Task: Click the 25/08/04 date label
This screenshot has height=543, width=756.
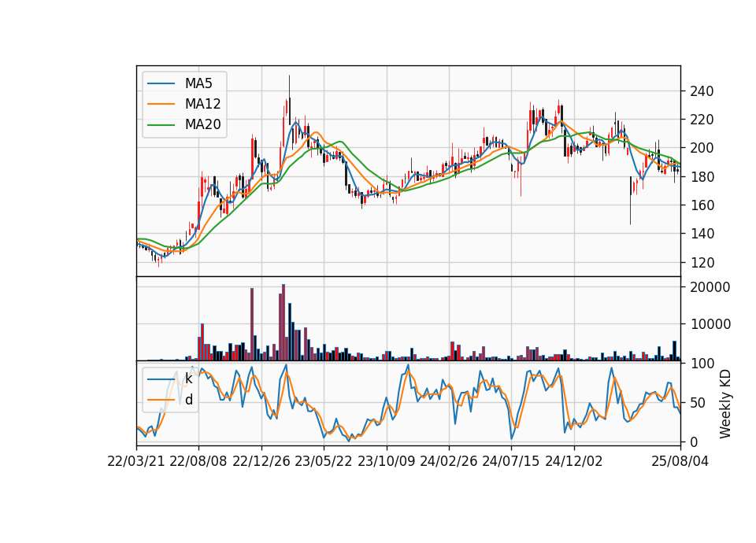Action: tap(680, 461)
